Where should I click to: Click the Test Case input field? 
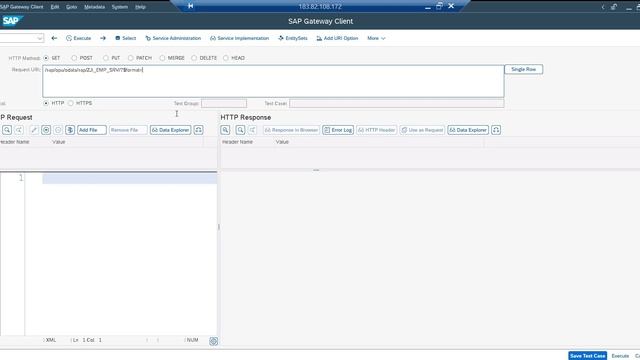click(396, 103)
